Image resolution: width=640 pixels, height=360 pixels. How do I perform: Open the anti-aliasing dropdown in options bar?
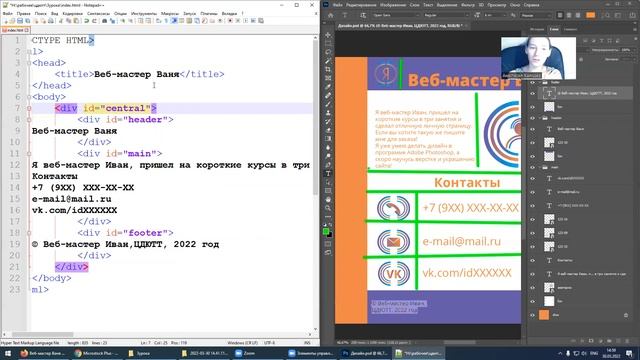click(x=536, y=15)
